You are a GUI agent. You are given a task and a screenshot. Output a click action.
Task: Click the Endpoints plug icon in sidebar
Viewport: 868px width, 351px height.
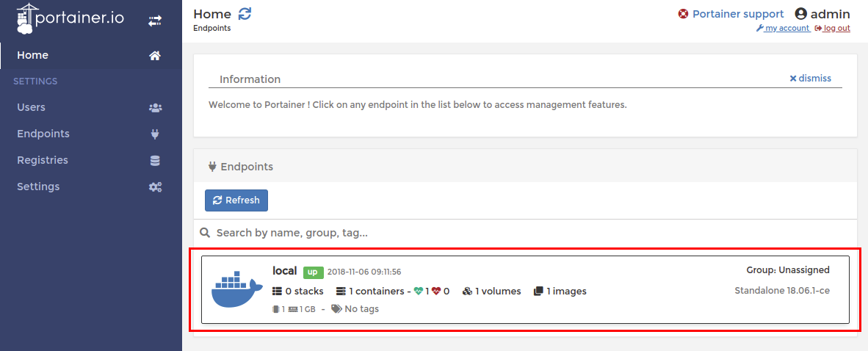point(155,134)
